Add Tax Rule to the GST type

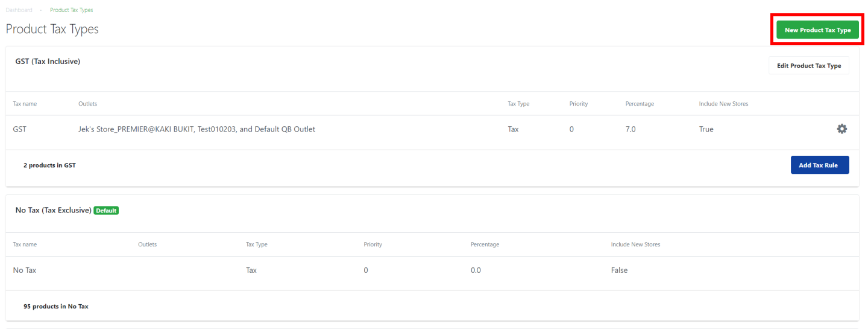[x=819, y=165]
